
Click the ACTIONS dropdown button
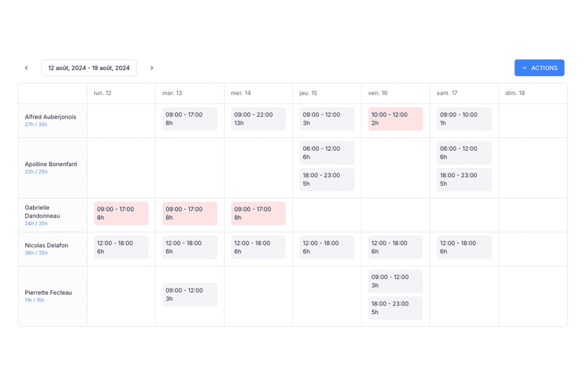(539, 67)
